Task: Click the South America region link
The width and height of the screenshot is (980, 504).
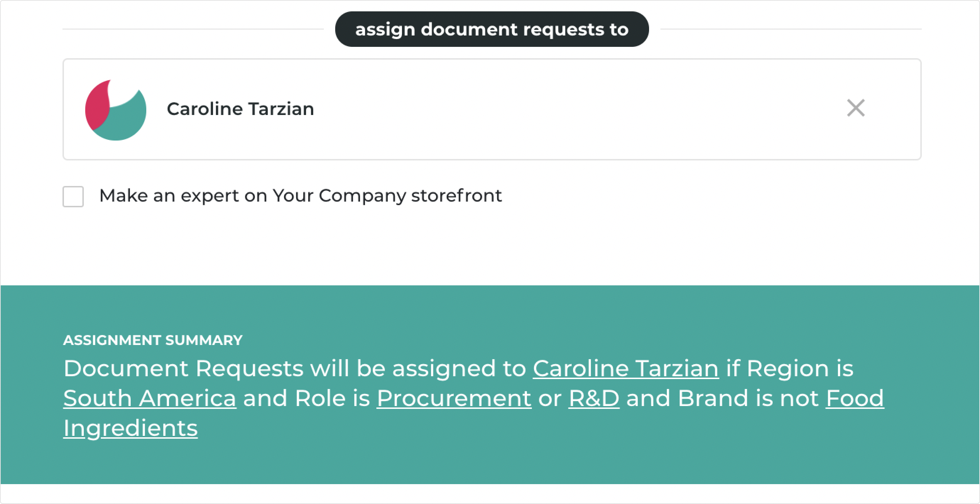Action: [150, 398]
